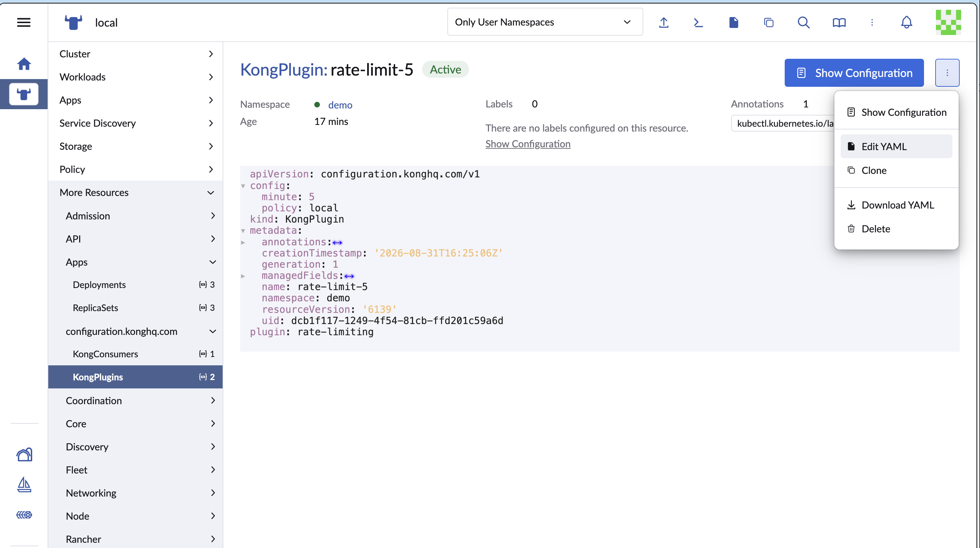
Task: Collapse the config block in YAML
Action: tap(243, 186)
